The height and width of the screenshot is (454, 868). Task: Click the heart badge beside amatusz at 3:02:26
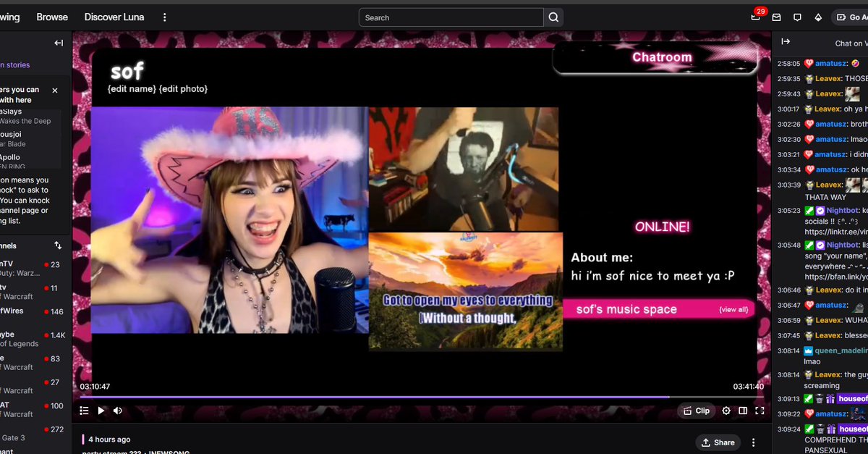[809, 125]
